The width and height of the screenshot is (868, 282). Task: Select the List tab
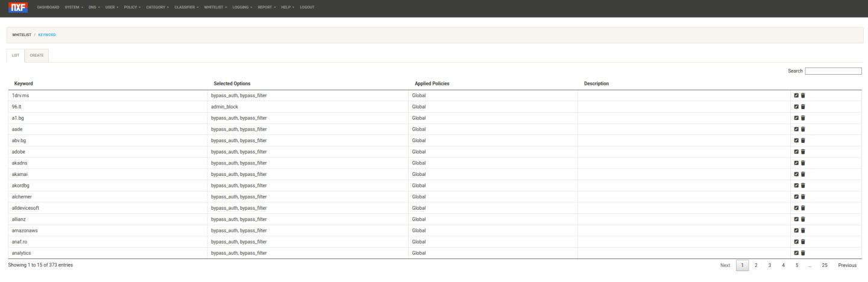coord(16,55)
